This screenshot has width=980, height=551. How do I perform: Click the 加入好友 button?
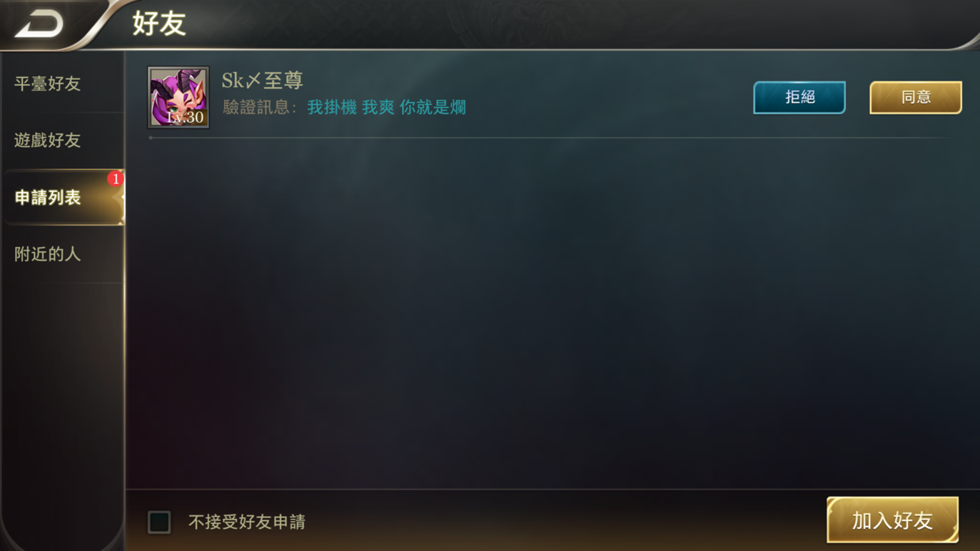pyautogui.click(x=892, y=520)
